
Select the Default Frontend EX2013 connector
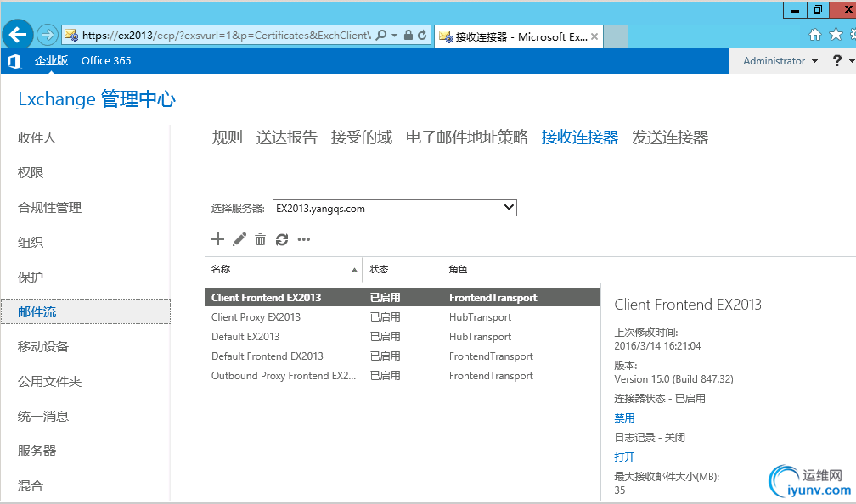403,356
